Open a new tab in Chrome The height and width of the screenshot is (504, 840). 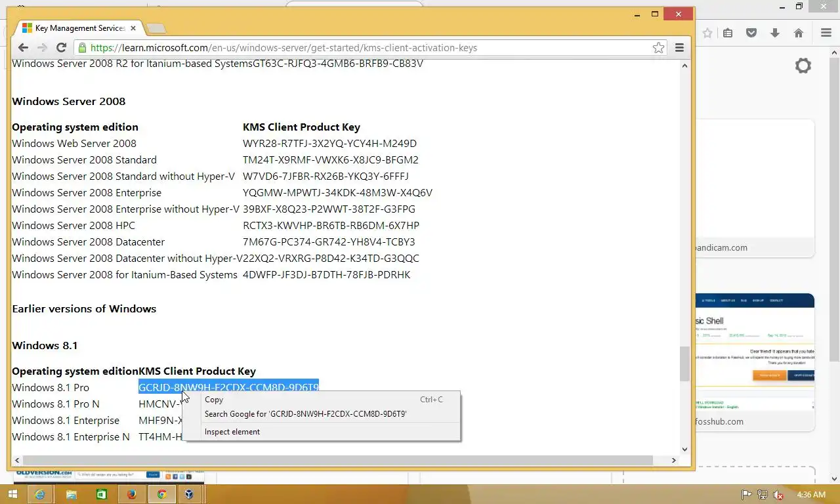click(156, 28)
